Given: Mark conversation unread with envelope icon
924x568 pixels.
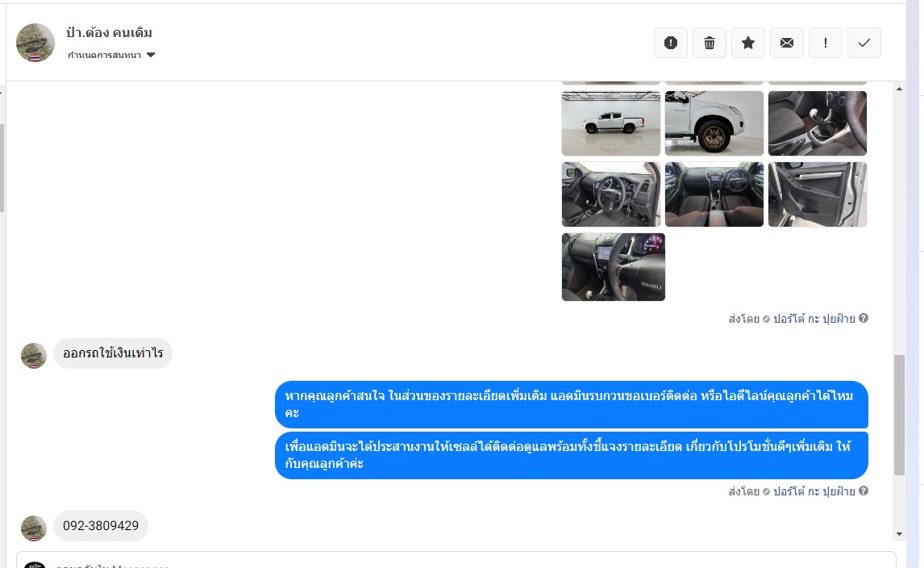Looking at the screenshot, I should 787,43.
